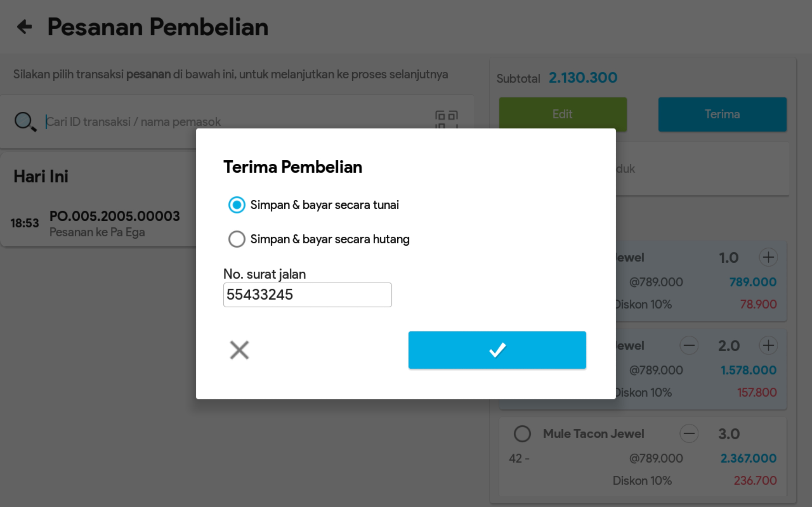Image resolution: width=812 pixels, height=507 pixels.
Task: Select Simpan & bayar secara tunai
Action: point(237,205)
